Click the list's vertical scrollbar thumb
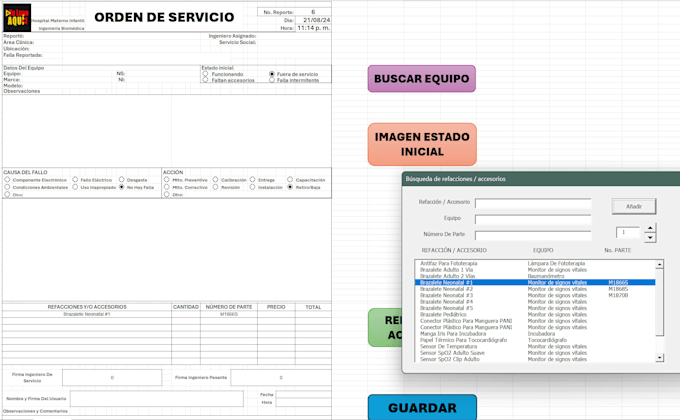The image size is (680, 420). coord(660,302)
